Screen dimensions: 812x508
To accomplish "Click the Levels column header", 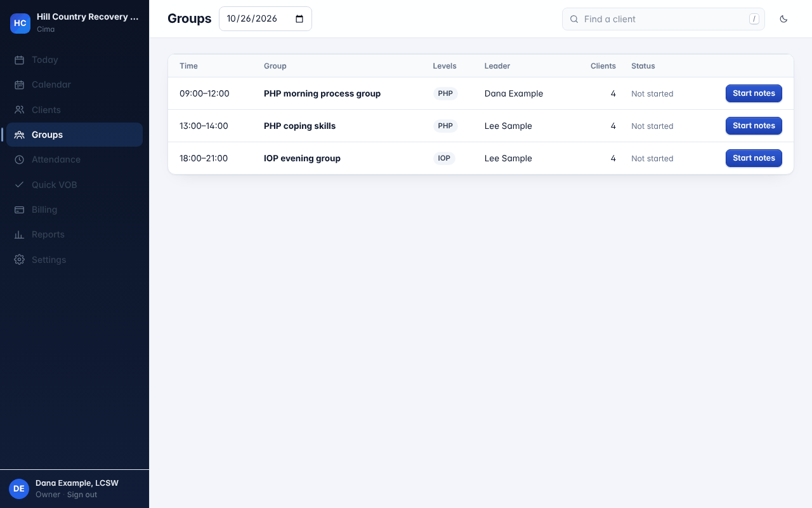I will point(445,66).
